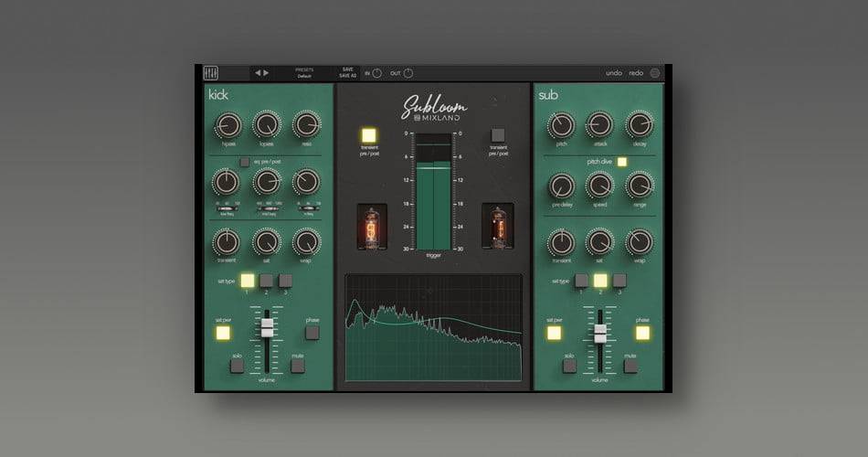Screen dimensions: 868x457
Task: Click the sub pitch knob
Action: (x=561, y=126)
